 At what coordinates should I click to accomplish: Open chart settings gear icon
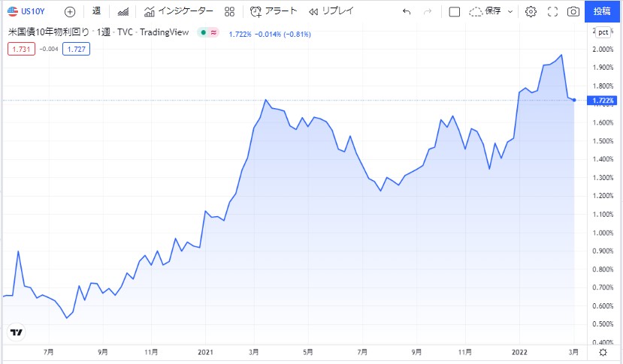pyautogui.click(x=531, y=11)
